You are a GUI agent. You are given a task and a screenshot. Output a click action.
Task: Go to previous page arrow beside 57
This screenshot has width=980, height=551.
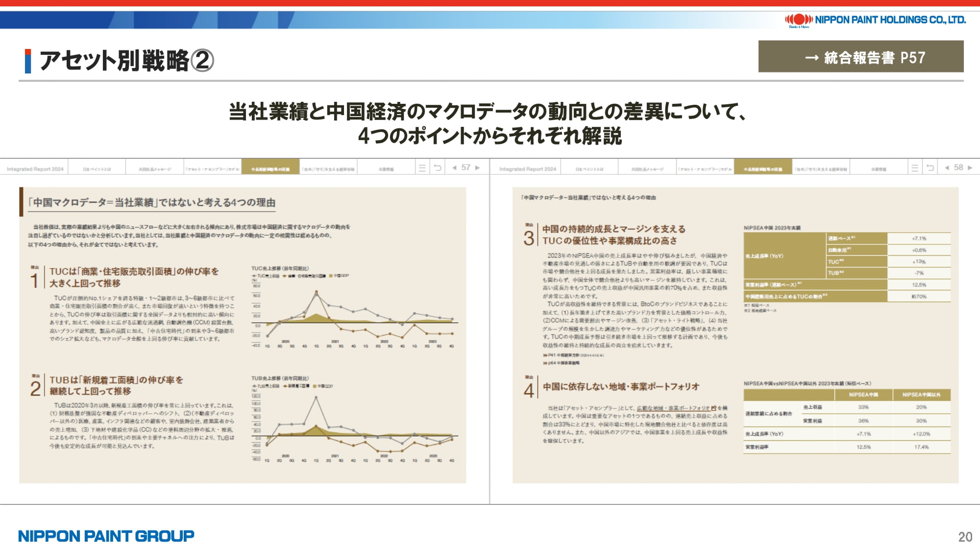[454, 168]
